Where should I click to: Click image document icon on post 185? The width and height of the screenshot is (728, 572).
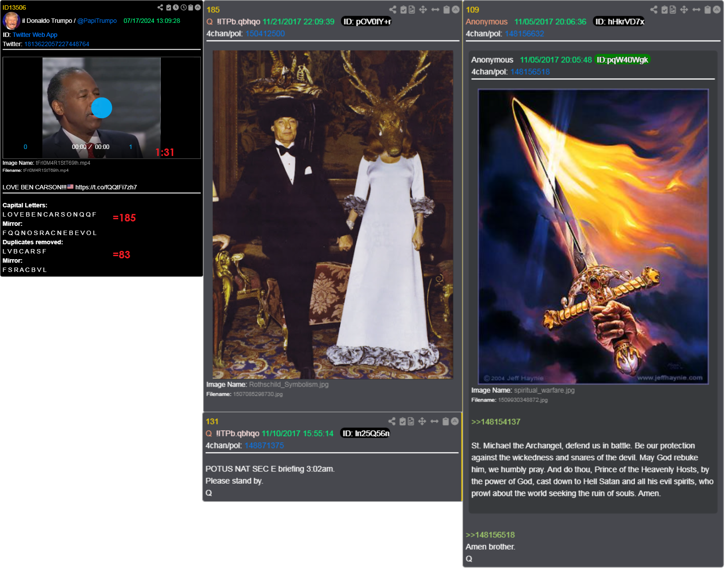pos(411,10)
